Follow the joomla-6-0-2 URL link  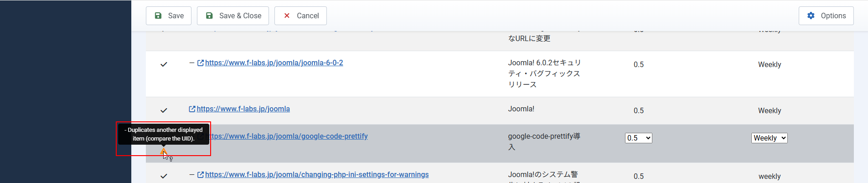[x=274, y=63]
